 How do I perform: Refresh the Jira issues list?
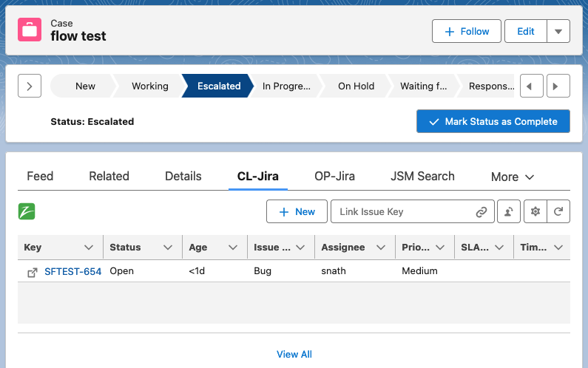coord(558,212)
